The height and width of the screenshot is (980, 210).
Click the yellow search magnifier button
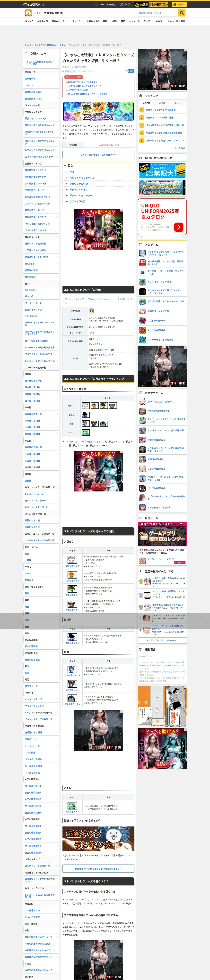click(182, 13)
